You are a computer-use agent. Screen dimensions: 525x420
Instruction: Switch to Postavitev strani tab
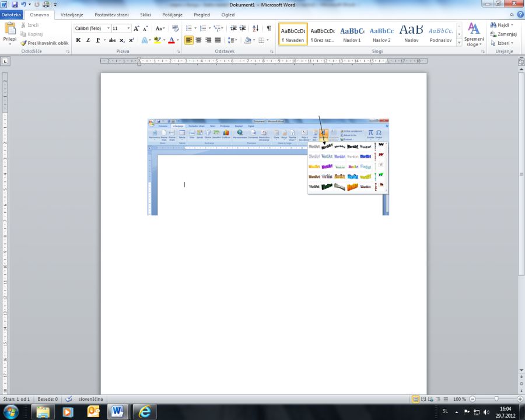coord(111,15)
